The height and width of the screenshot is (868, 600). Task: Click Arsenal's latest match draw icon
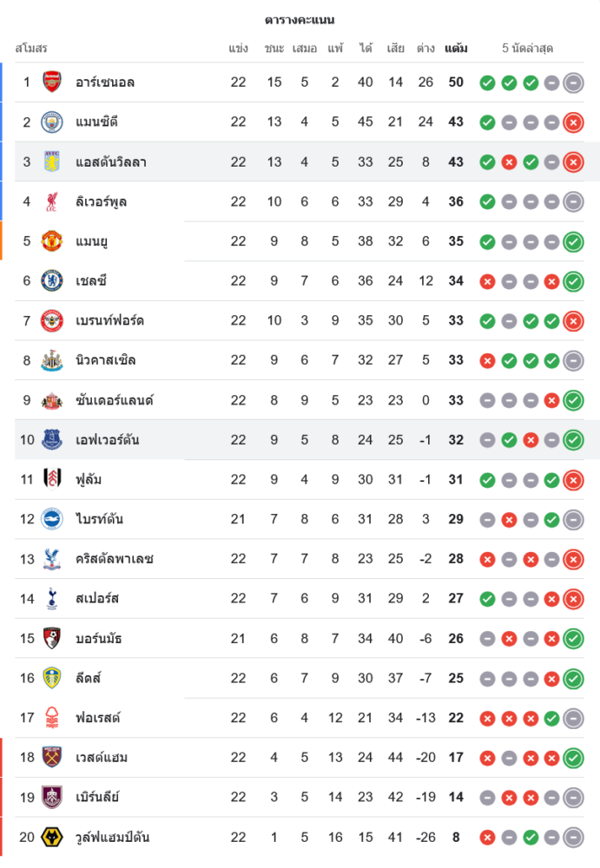pyautogui.click(x=573, y=83)
